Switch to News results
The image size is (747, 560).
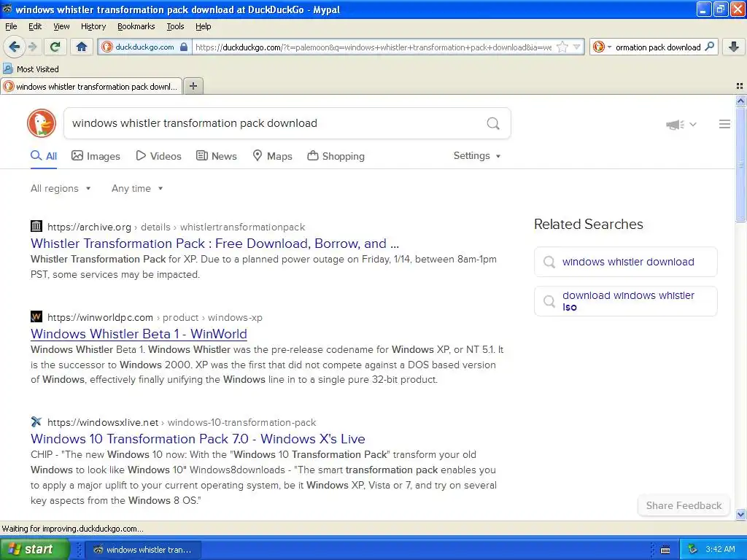217,156
